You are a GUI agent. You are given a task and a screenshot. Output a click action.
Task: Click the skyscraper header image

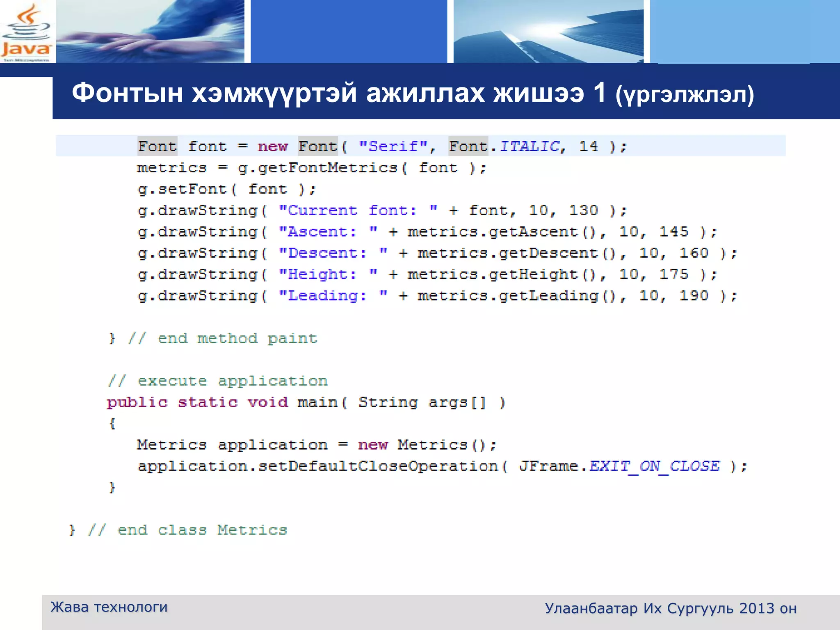coord(548,31)
